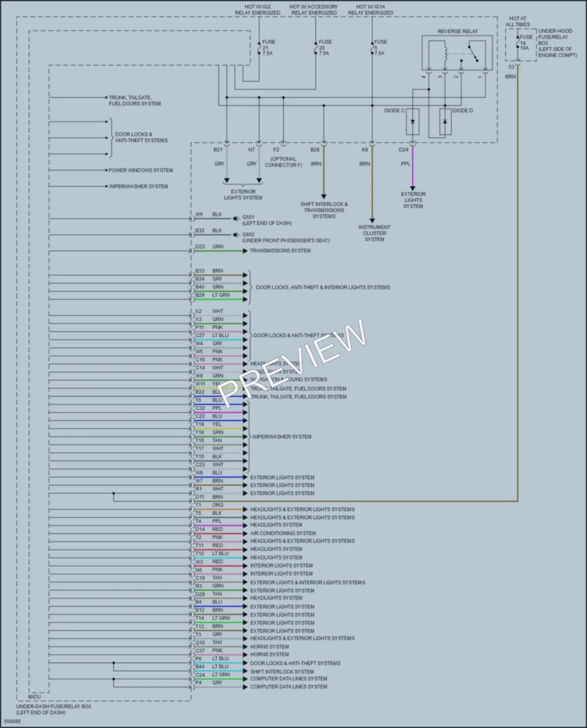
Task: Click the diode symbol next to DIODE C
Action: 412,121
